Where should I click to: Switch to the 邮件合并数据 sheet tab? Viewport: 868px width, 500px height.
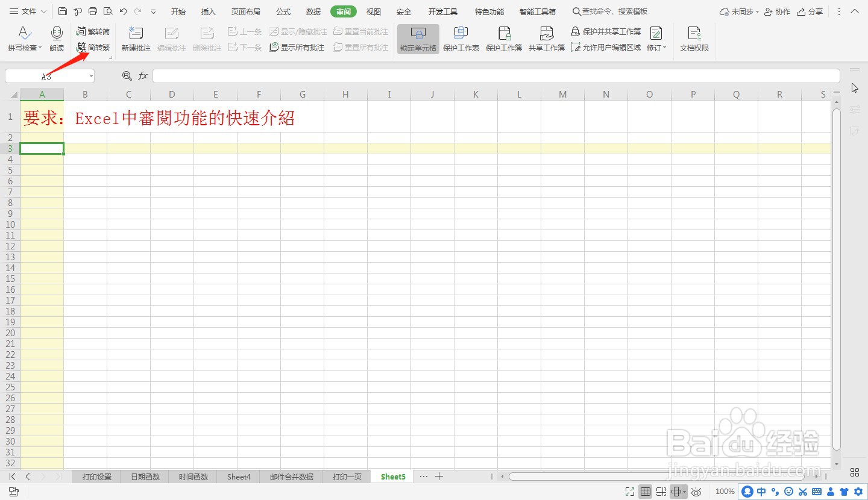(292, 477)
